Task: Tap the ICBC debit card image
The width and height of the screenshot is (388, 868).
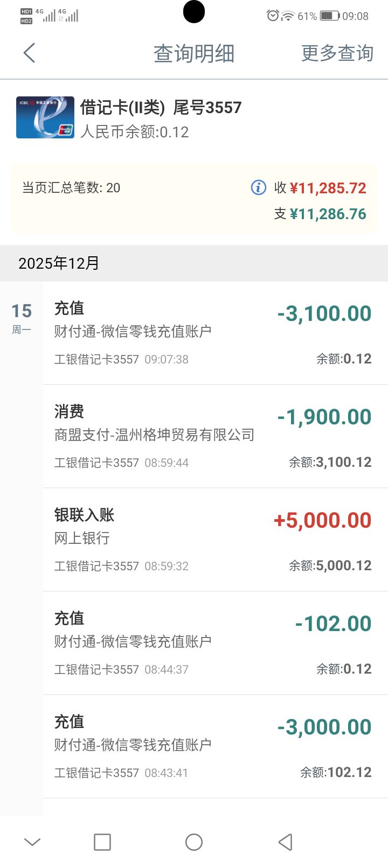Action: click(45, 117)
